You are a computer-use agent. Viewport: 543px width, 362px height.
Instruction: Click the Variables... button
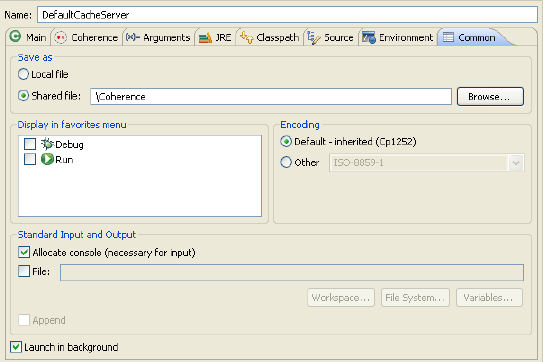(489, 298)
